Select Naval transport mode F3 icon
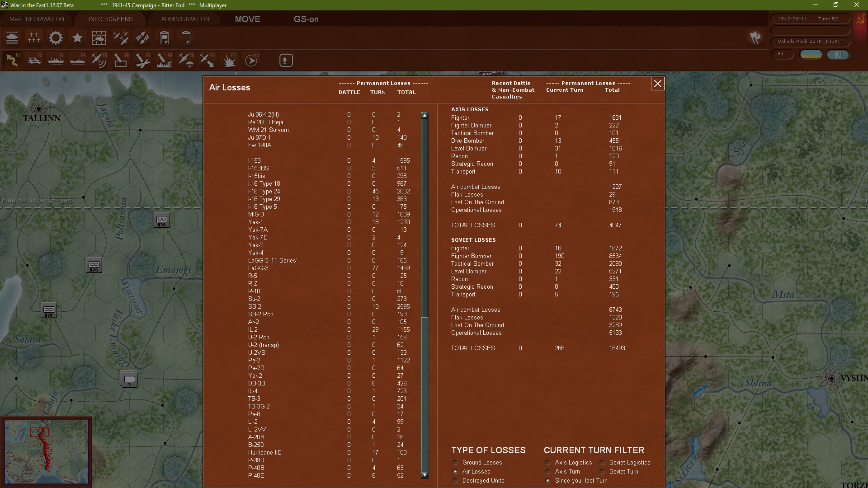This screenshot has height=488, width=868. [x=56, y=60]
